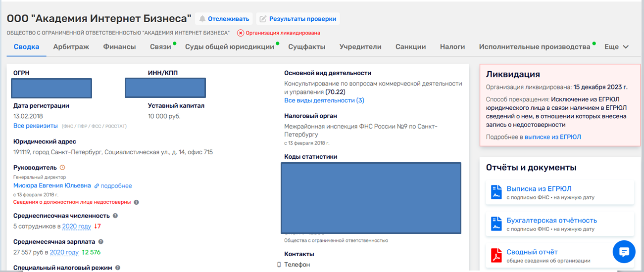The image size is (644, 272).
Task: Open the Выписка из ЕГРЮЛ report card
Action: (x=560, y=192)
